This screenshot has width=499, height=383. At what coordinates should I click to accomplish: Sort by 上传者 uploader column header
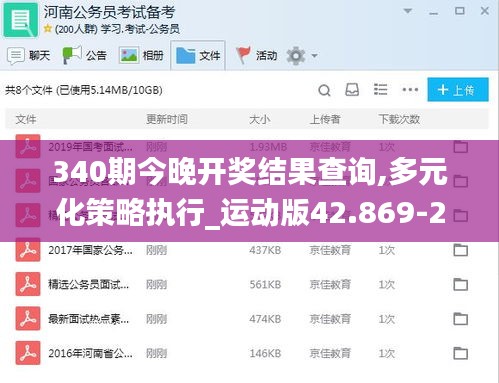pos(325,119)
